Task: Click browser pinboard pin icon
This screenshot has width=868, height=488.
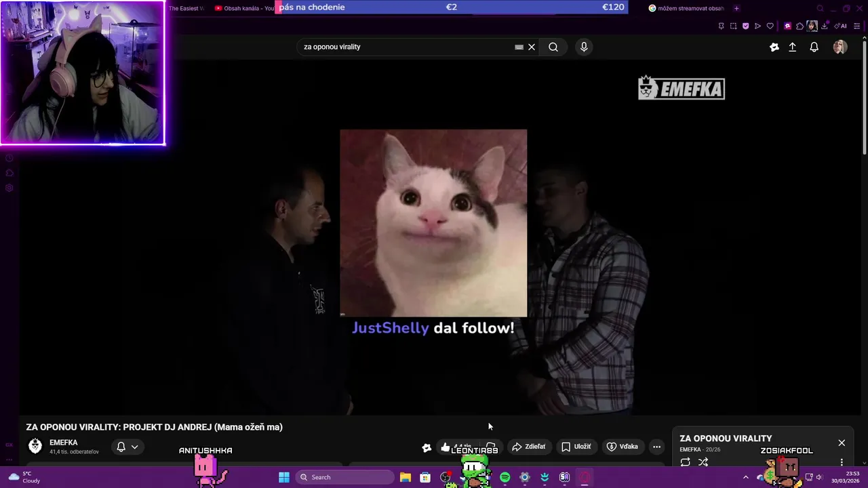Action: [721, 26]
